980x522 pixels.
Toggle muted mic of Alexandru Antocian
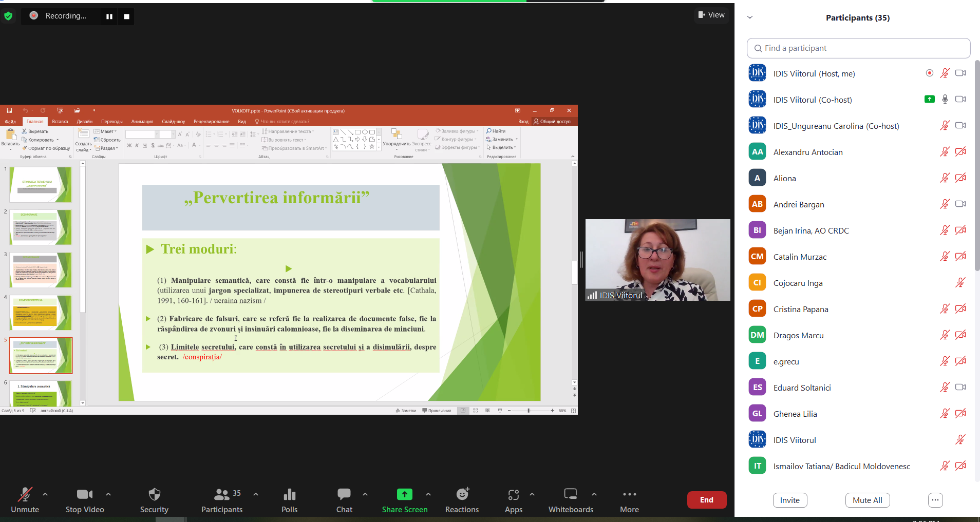point(945,152)
